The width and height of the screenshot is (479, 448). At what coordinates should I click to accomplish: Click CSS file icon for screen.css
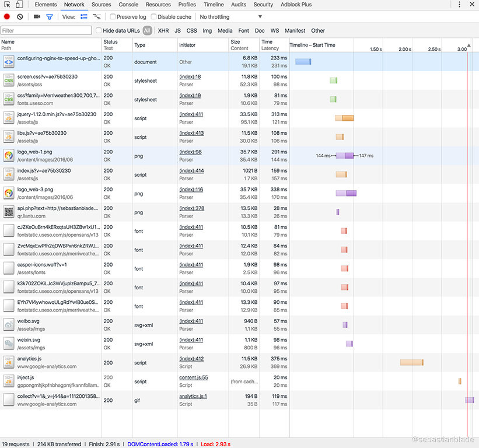pos(9,80)
